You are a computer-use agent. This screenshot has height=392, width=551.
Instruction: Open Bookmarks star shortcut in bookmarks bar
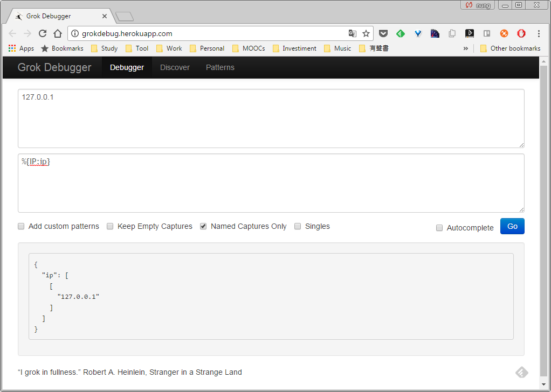62,48
